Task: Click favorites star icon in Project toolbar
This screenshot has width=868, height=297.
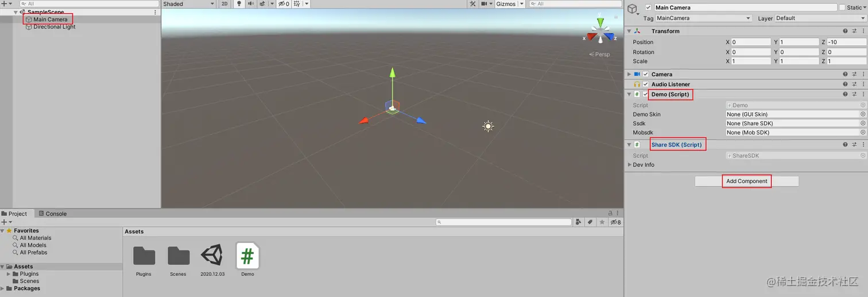Action: tap(602, 222)
